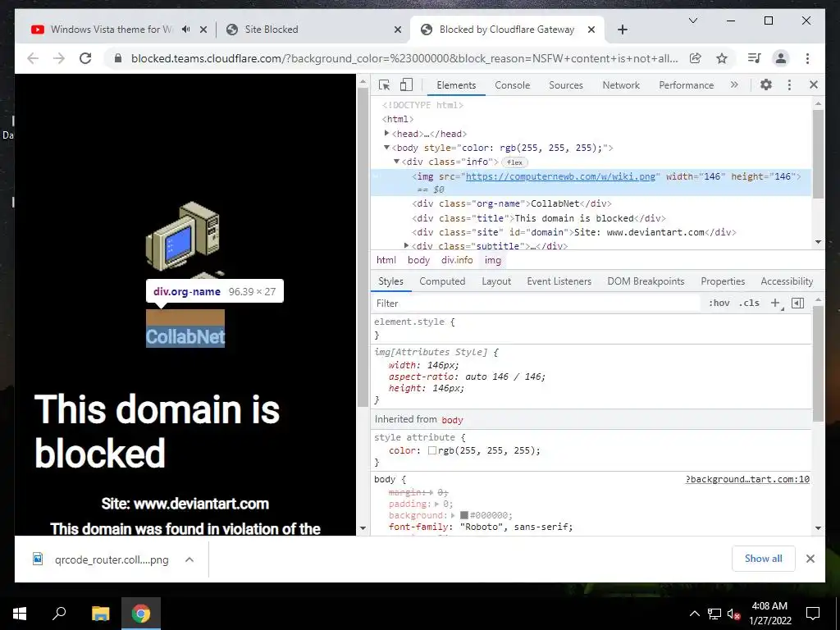Image resolution: width=840 pixels, height=630 pixels.
Task: Open the Chrome three-dot menu
Action: point(807,58)
